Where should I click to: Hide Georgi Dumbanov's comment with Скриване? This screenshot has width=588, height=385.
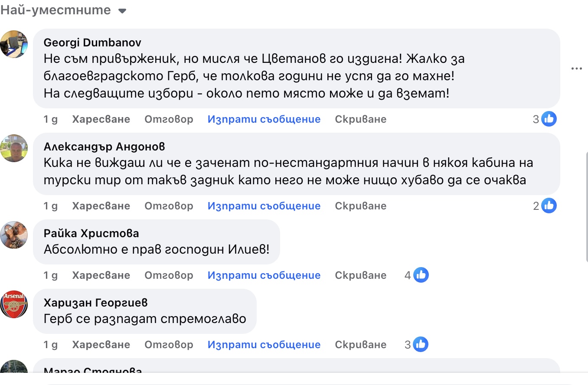[360, 119]
